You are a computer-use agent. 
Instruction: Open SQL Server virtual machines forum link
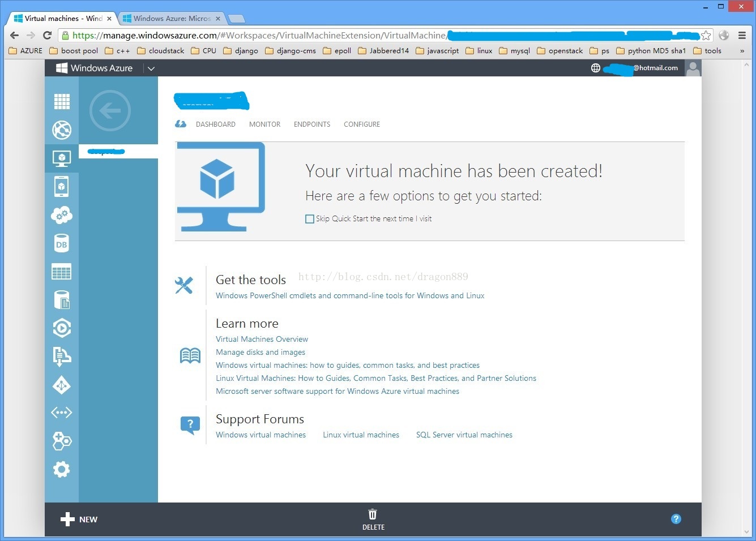coord(464,435)
